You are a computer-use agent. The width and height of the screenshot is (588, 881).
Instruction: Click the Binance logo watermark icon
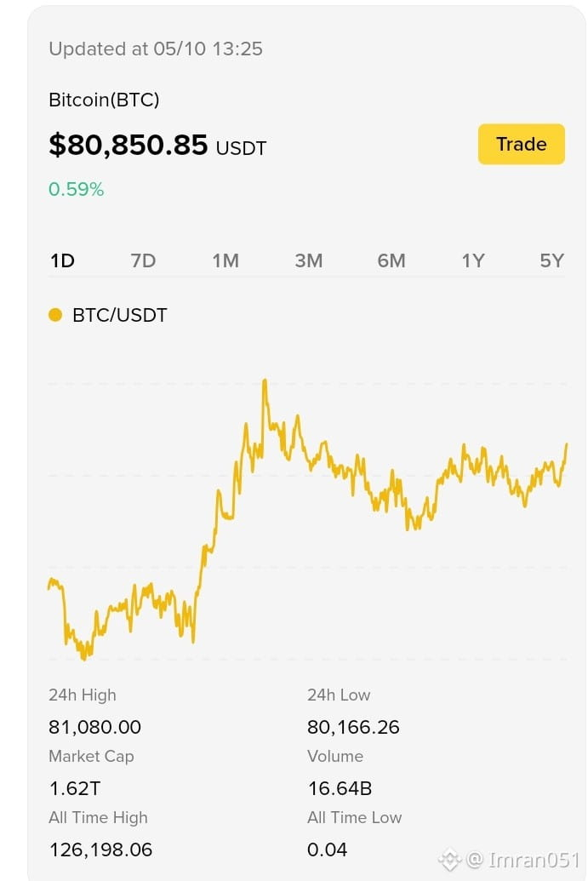coord(450,860)
